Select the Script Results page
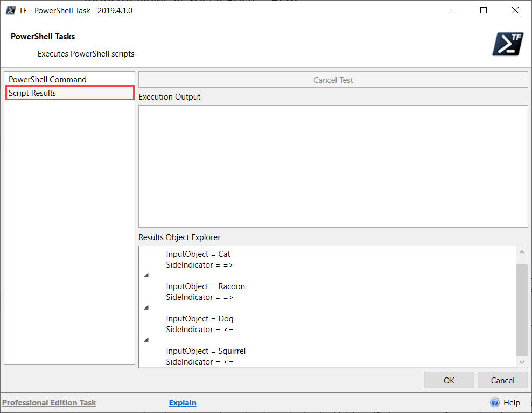This screenshot has width=532, height=413. (69, 93)
